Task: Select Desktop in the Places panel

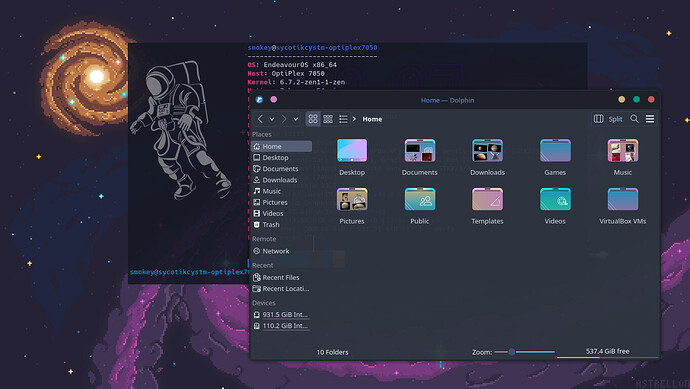Action: (x=281, y=158)
